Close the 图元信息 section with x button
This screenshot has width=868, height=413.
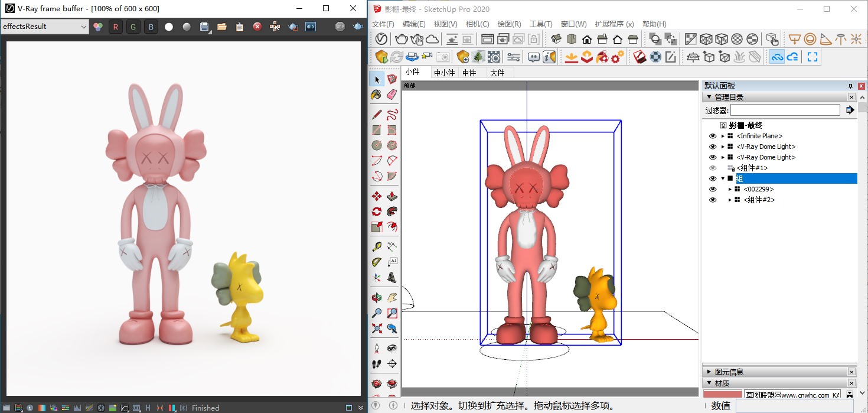click(x=852, y=372)
